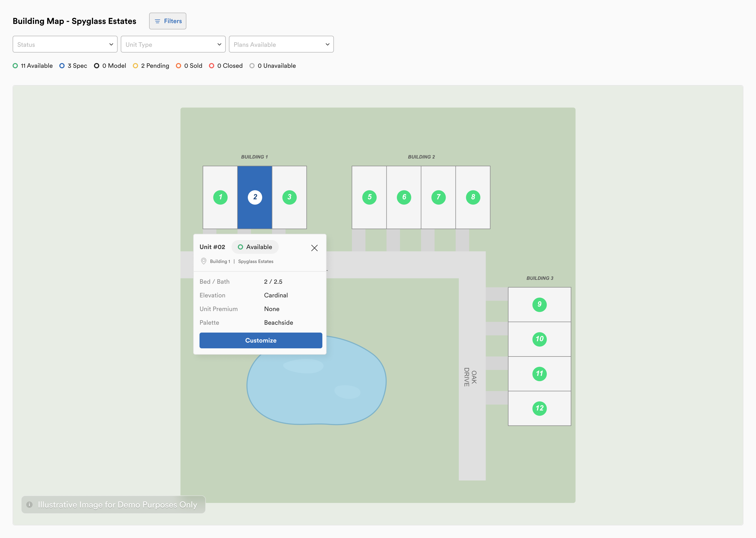Select unit 12 marker in Building 3
756x538 pixels.
539,408
